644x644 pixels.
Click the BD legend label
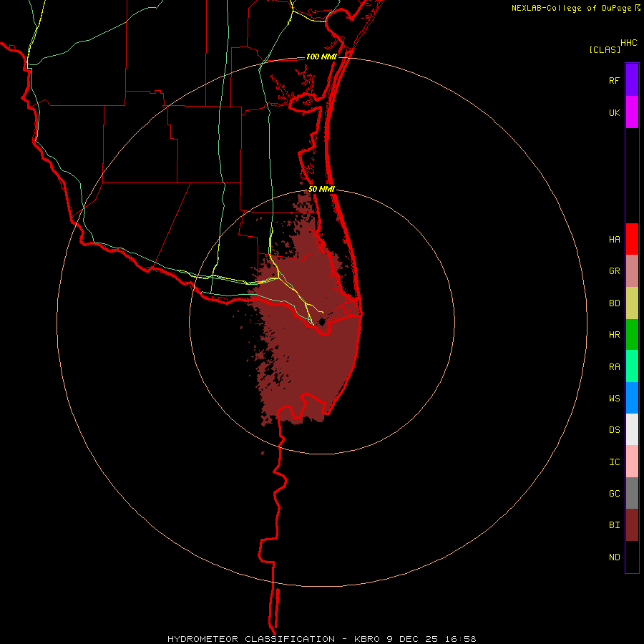[614, 303]
